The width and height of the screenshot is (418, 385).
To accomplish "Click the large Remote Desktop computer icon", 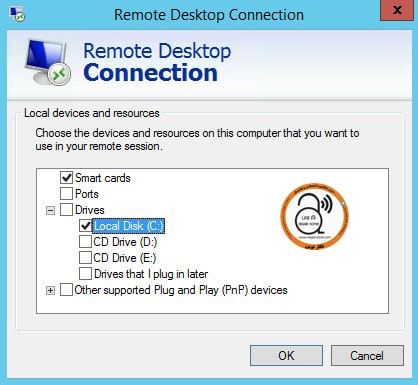I will pos(48,62).
